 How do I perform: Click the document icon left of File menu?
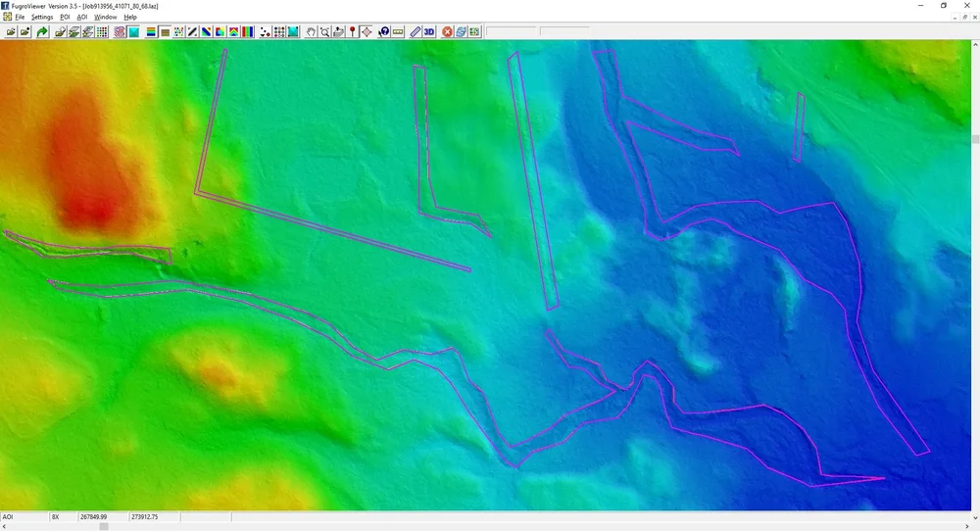(7, 17)
